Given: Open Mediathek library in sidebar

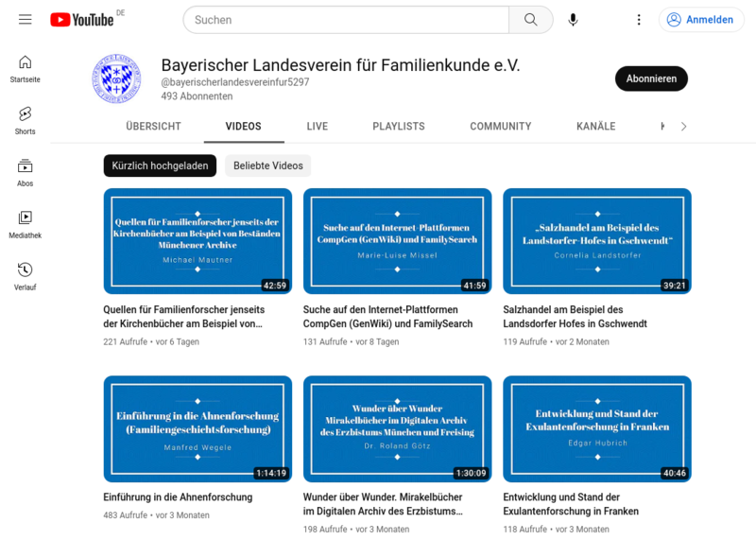Looking at the screenshot, I should pyautogui.click(x=26, y=225).
